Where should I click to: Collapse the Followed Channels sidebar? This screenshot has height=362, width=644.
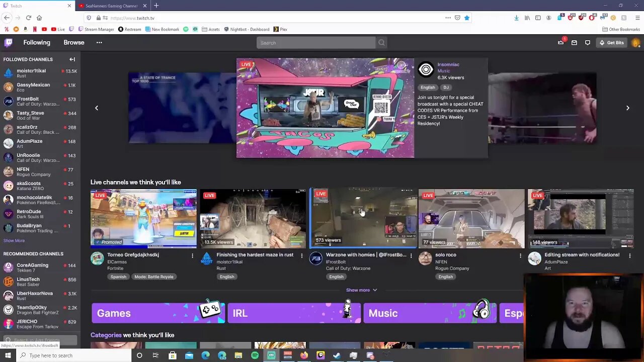point(72,59)
